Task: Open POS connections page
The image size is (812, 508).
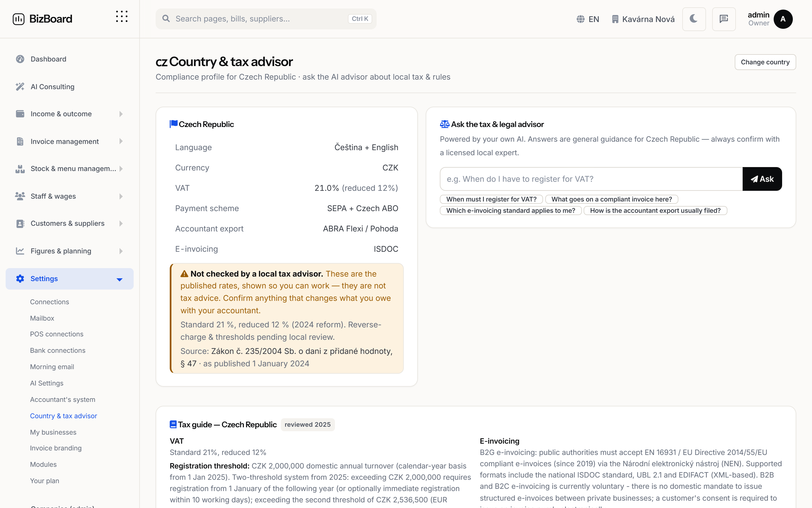Action: point(57,334)
